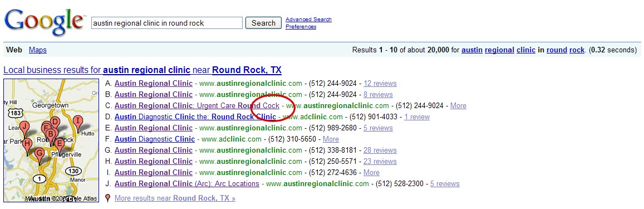Open 23 reviews link for result H
Screen dimensions: 644x209
coord(380,161)
